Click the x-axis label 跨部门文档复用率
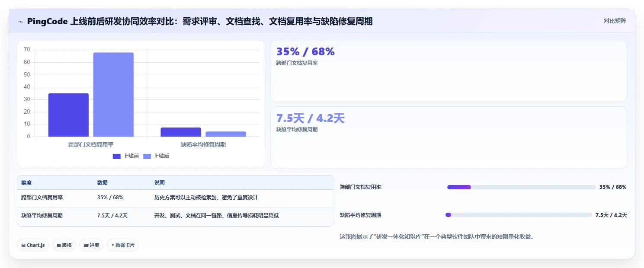Image resolution: width=644 pixels, height=268 pixels. (91, 144)
